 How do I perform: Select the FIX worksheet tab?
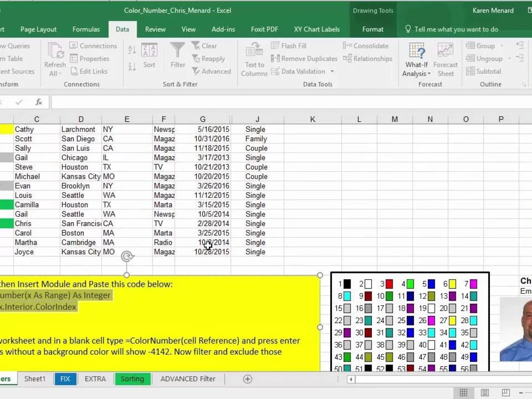tap(65, 379)
